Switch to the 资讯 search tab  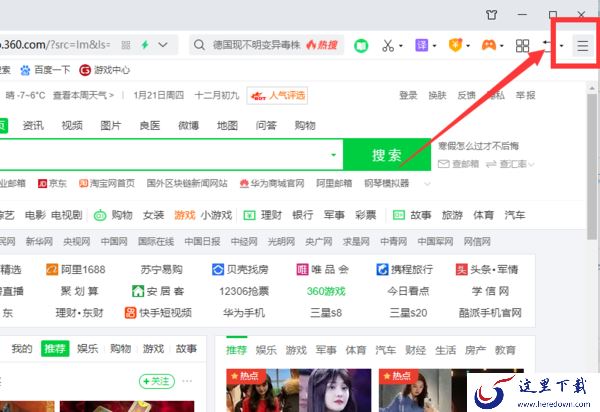tap(33, 125)
